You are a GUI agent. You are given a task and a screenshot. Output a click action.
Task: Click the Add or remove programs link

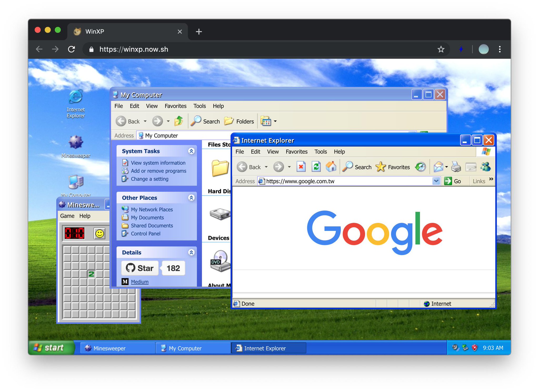pyautogui.click(x=158, y=171)
